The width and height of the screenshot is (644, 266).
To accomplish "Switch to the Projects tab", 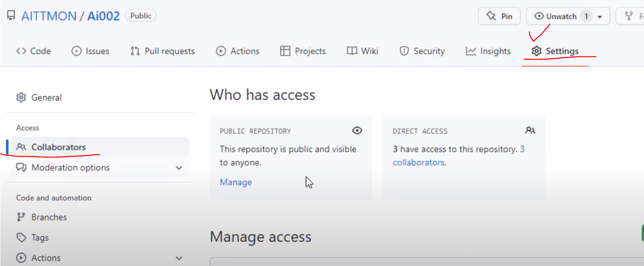I will click(x=303, y=51).
